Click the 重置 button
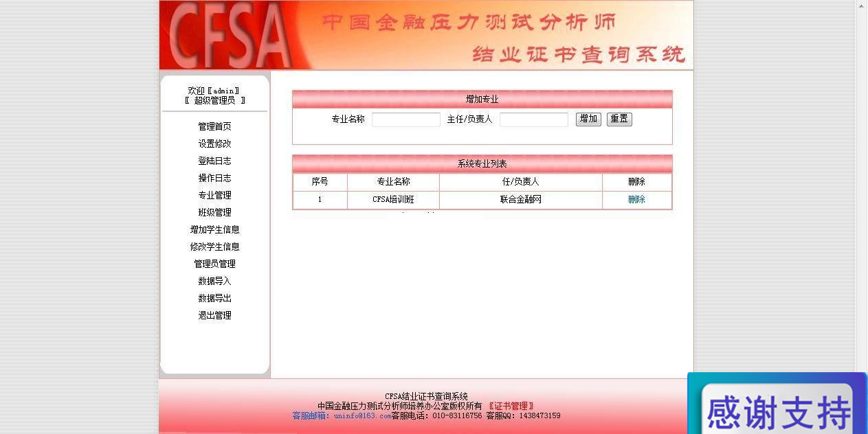This screenshot has width=868, height=434. pyautogui.click(x=619, y=119)
